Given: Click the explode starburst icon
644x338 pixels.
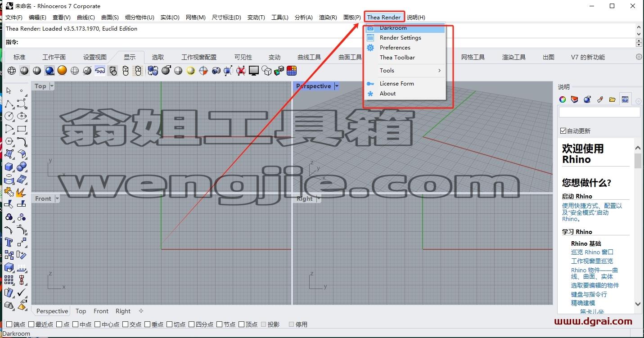Looking at the screenshot, I should tap(21, 192).
